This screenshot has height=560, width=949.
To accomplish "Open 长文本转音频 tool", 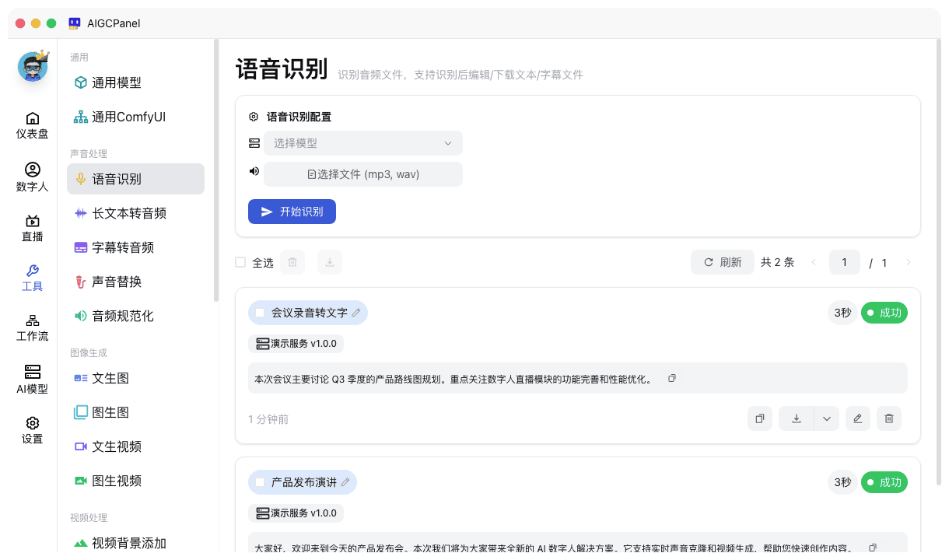I will pyautogui.click(x=135, y=213).
